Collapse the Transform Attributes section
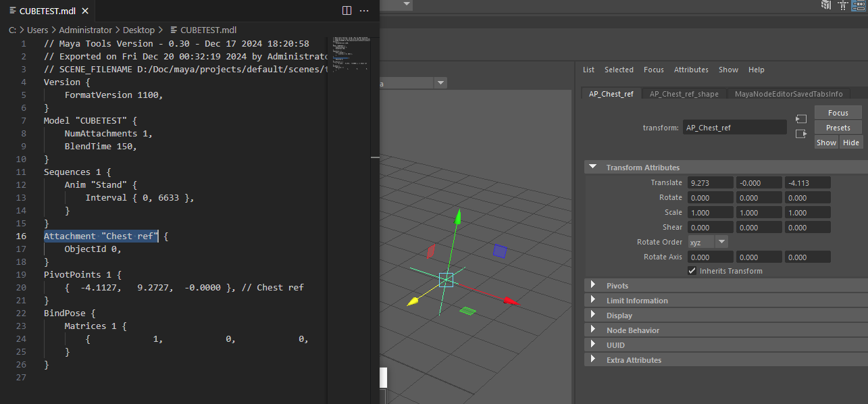This screenshot has height=404, width=868. point(593,168)
